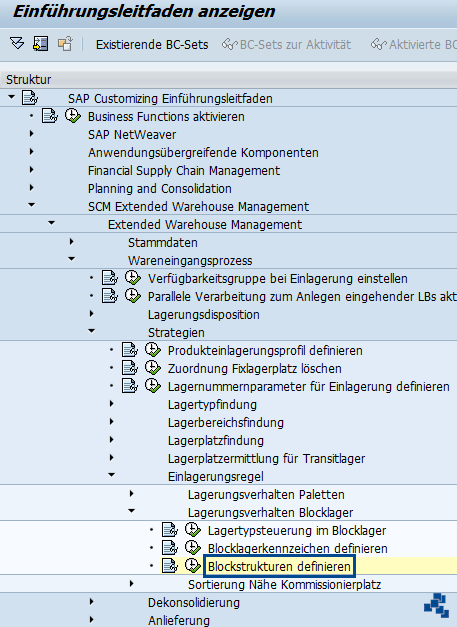Viewport: 457px width, 627px height.
Task: Open documentation icon of Business Functions aktivieren
Action: [x=50, y=116]
